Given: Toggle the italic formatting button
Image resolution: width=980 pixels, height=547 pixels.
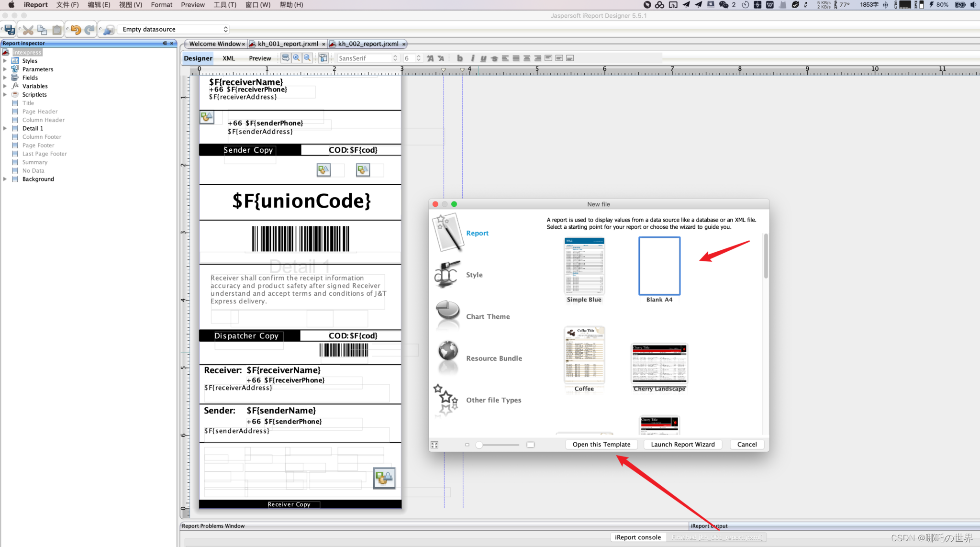Looking at the screenshot, I should 472,58.
